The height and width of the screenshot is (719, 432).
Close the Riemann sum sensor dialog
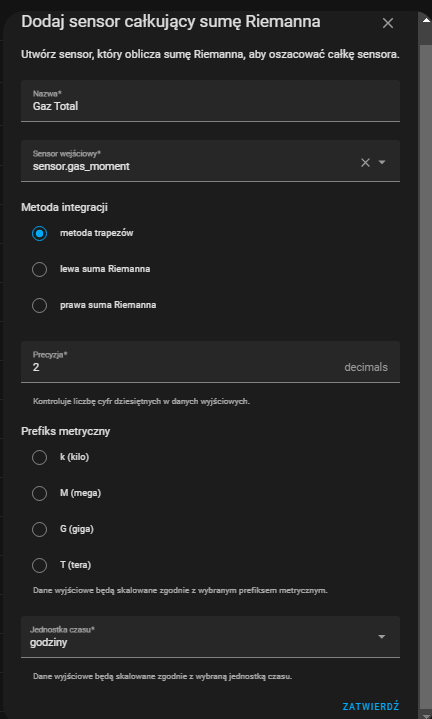click(x=388, y=23)
